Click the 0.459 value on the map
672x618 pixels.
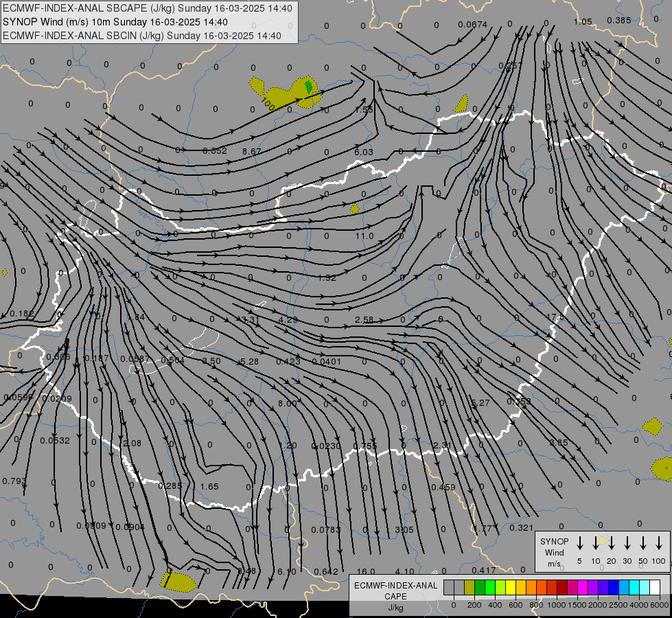pyautogui.click(x=443, y=488)
